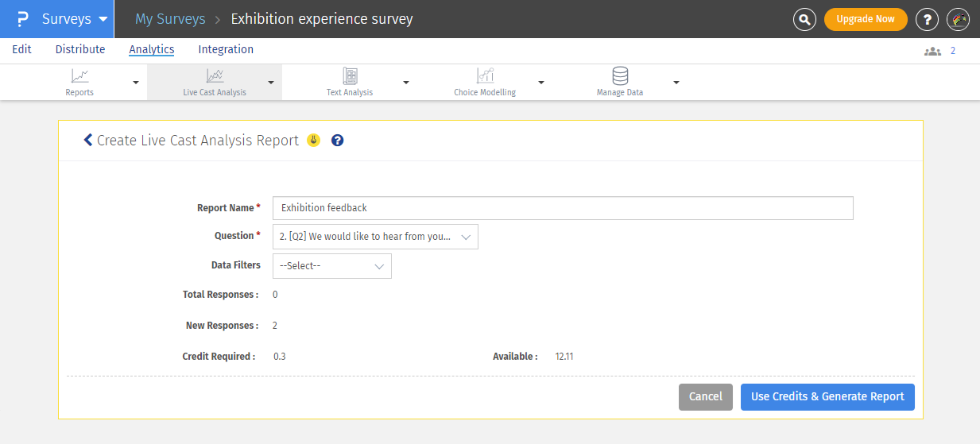This screenshot has width=980, height=444.
Task: Switch to the Distribute tab
Action: coord(80,49)
